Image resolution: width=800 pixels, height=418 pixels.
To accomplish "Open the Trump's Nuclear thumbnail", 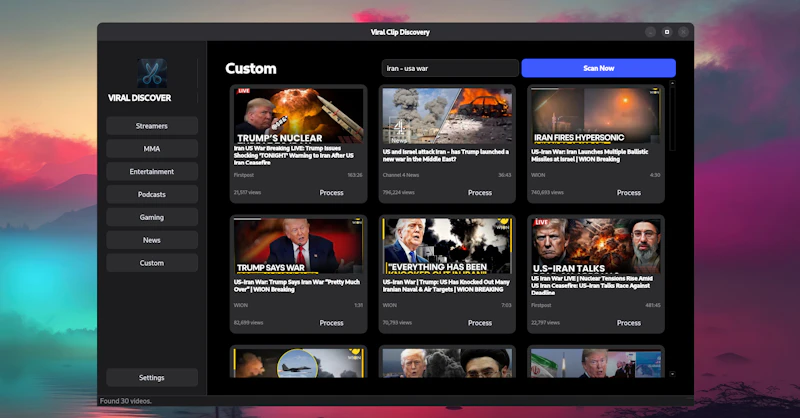I will [x=298, y=115].
